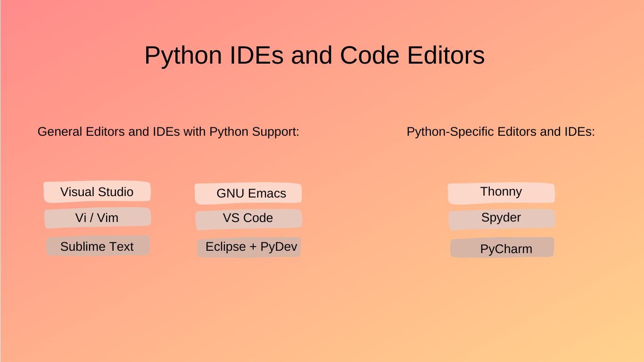644x362 pixels.
Task: Select the lightest highlighted box labeled Thonny
Action: coord(501,192)
